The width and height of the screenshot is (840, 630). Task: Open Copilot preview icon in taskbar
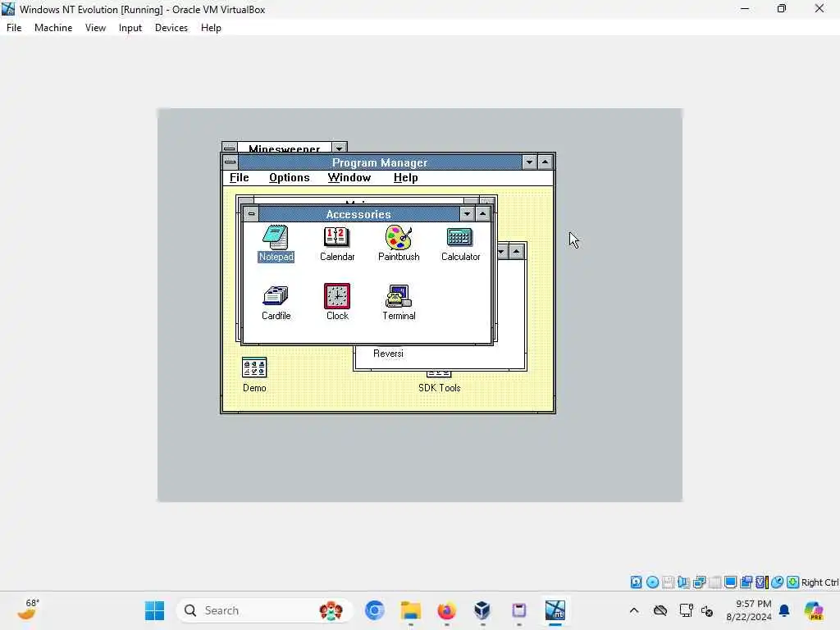pos(814,610)
